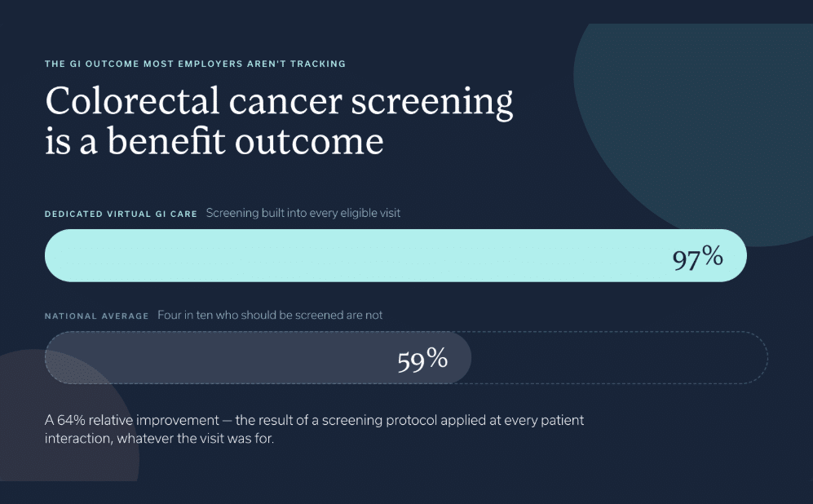The width and height of the screenshot is (813, 504).
Task: Click the footer line "interaction, whatever the visit was for."
Action: coord(159,439)
